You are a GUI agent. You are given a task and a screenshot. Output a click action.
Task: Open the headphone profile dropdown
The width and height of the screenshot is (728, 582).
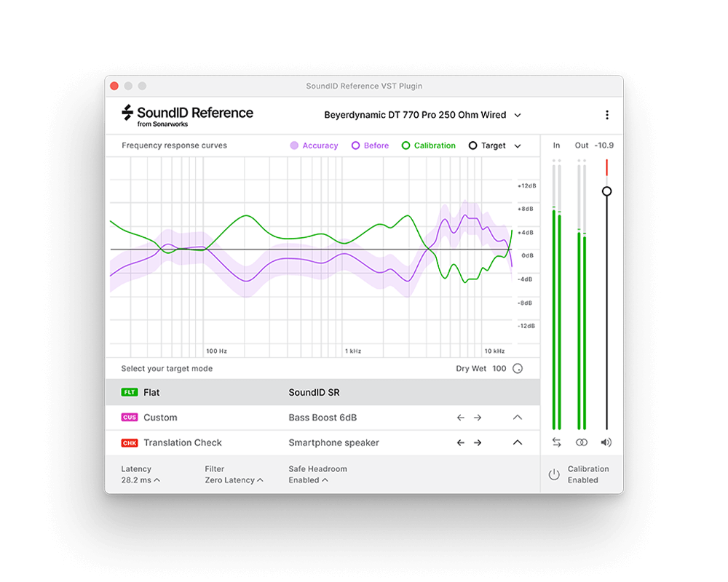coord(422,115)
